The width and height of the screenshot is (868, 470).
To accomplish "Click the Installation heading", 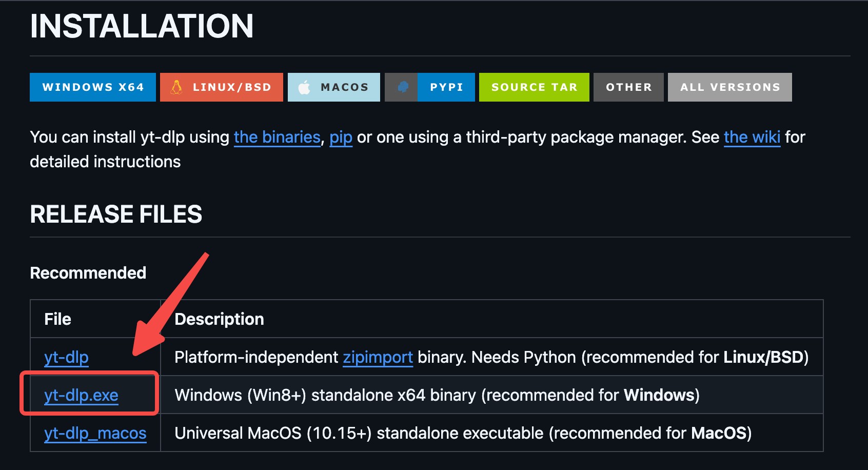I will click(142, 26).
